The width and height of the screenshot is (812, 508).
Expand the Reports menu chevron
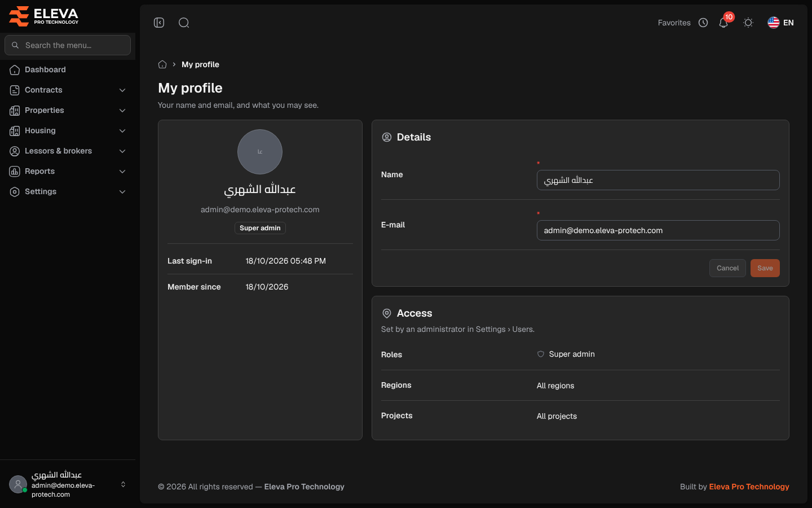coord(122,172)
